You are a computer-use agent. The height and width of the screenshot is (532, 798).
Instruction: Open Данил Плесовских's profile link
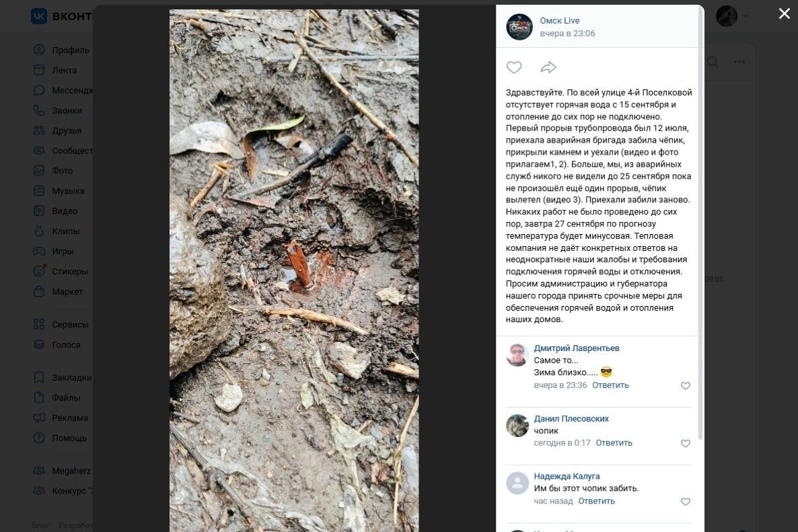point(571,418)
